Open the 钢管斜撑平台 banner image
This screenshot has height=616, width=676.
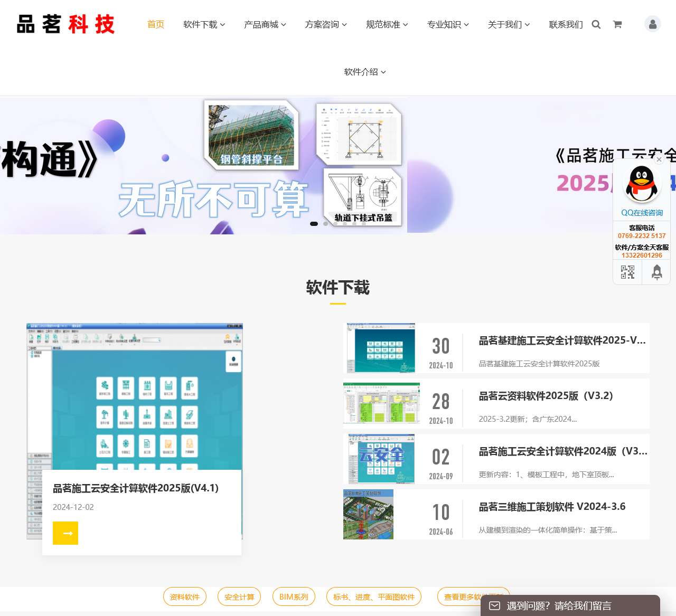pos(251,134)
